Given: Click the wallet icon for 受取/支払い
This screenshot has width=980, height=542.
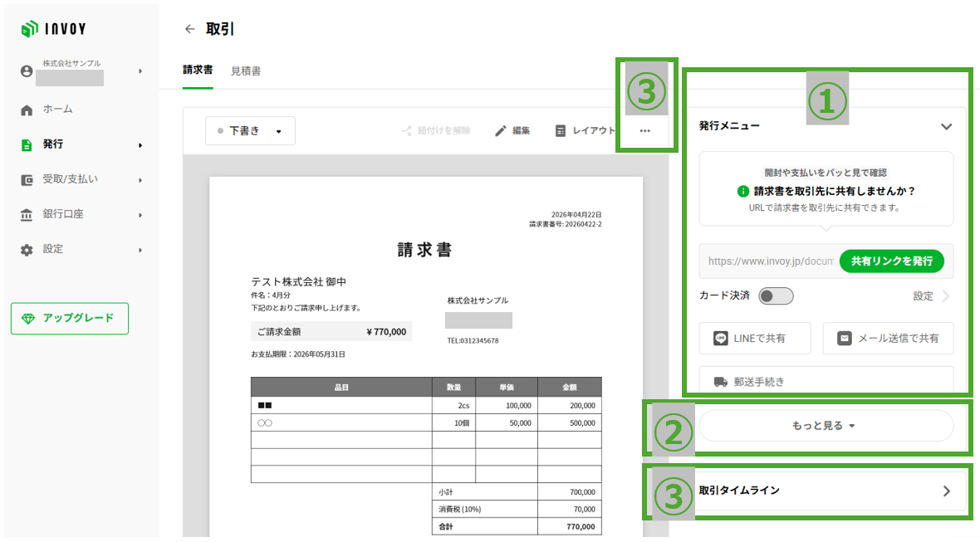Looking at the screenshot, I should click(x=27, y=180).
